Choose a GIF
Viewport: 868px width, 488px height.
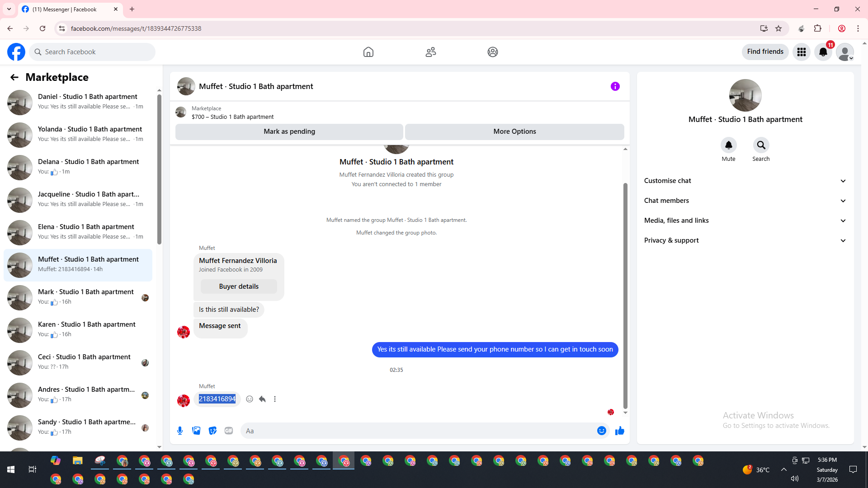click(229, 431)
